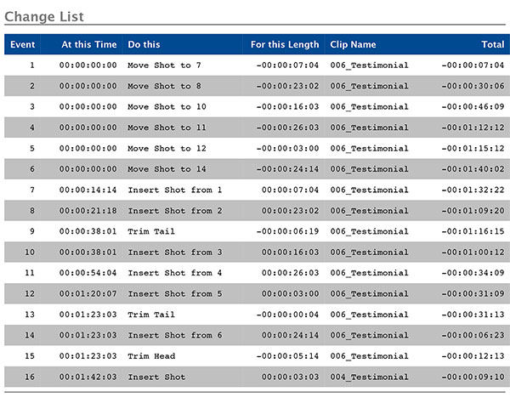Viewport: 510px width, 420px height.
Task: Select the Change List heading text
Action: [44, 17]
